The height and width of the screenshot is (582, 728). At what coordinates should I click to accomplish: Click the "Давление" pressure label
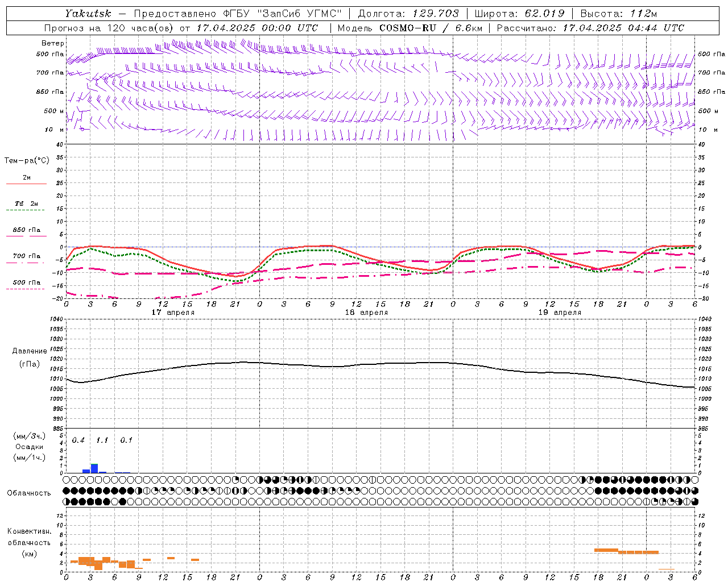tap(30, 351)
